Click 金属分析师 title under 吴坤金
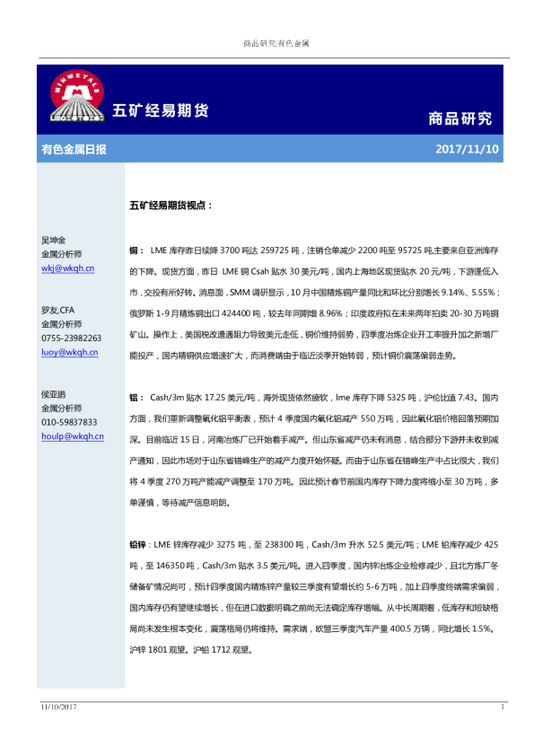Image resolution: width=534 pixels, height=756 pixels. point(61,254)
